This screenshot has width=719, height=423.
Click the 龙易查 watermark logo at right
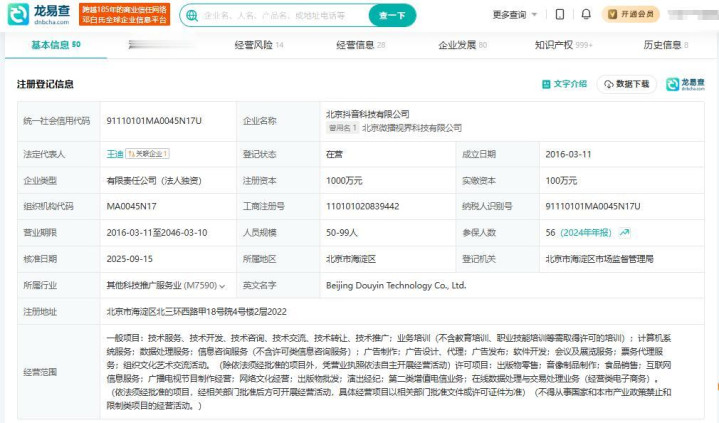[686, 84]
